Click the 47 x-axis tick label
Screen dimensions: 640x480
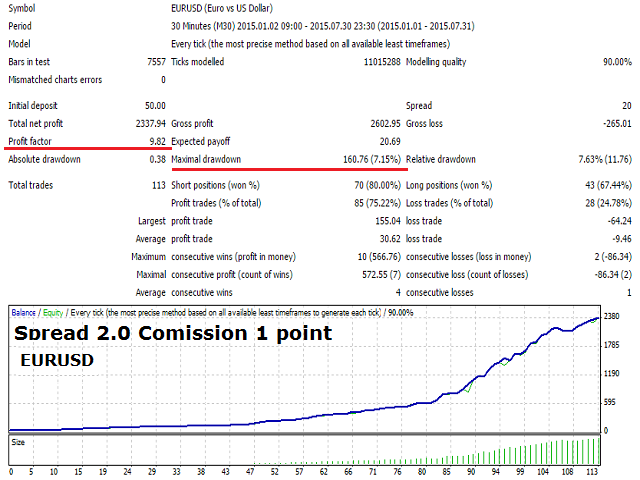(250, 472)
